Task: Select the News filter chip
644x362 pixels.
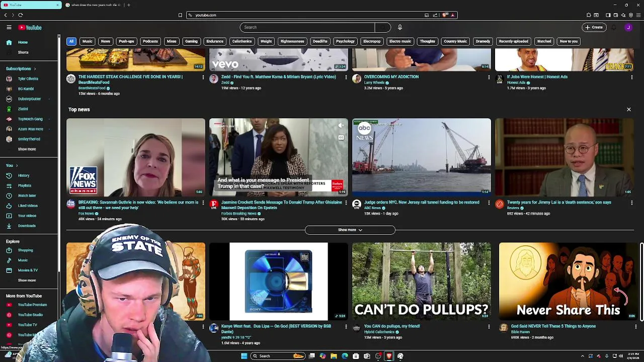Action: point(105,41)
